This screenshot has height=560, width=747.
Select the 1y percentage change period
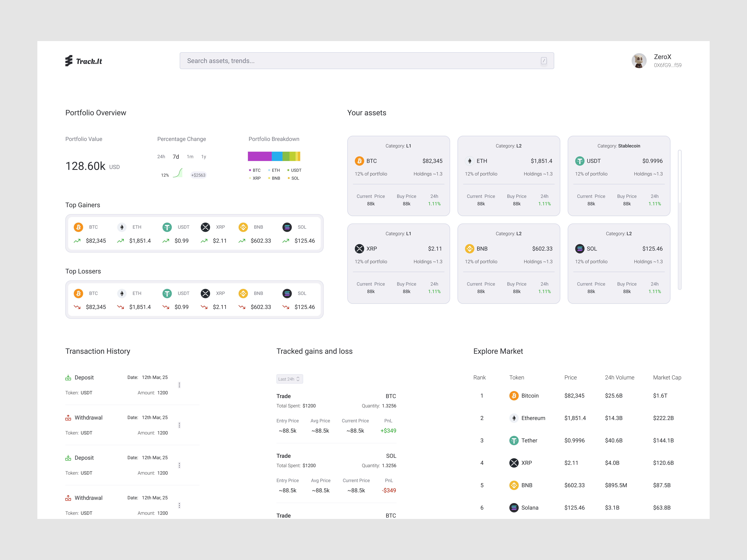point(204,157)
